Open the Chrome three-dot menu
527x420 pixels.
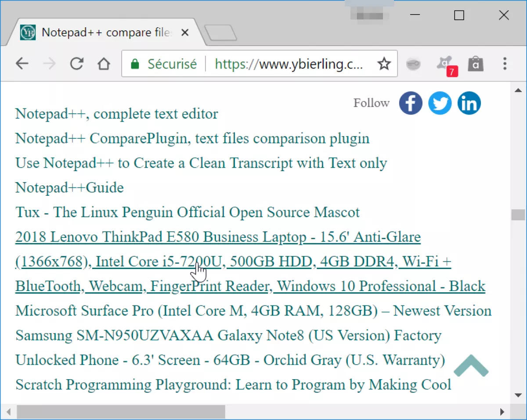505,64
